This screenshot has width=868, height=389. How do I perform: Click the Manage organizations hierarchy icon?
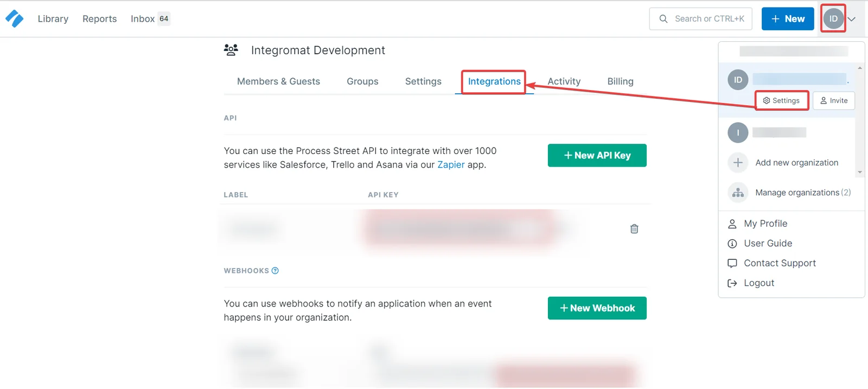738,192
